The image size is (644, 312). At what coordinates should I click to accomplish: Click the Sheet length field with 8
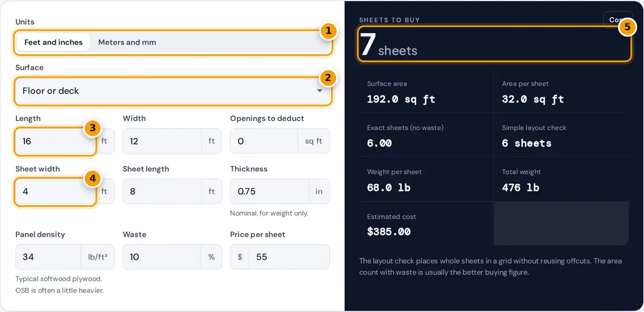coord(162,191)
